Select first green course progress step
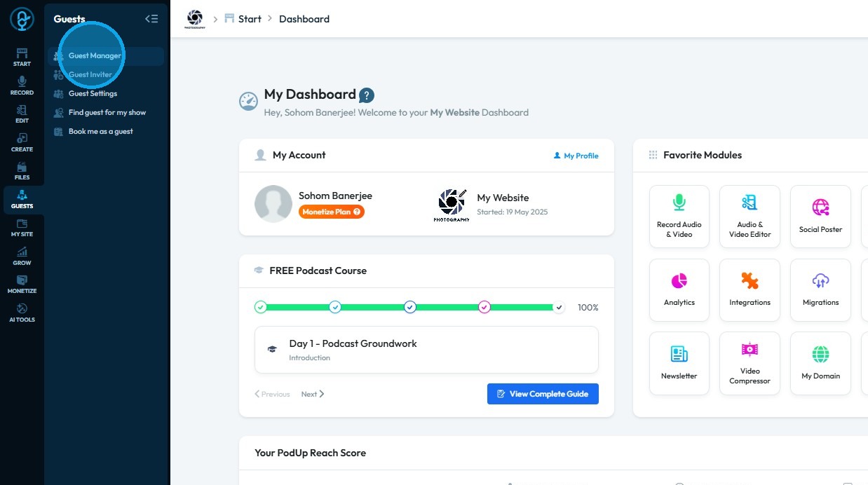The image size is (868, 485). 261,307
